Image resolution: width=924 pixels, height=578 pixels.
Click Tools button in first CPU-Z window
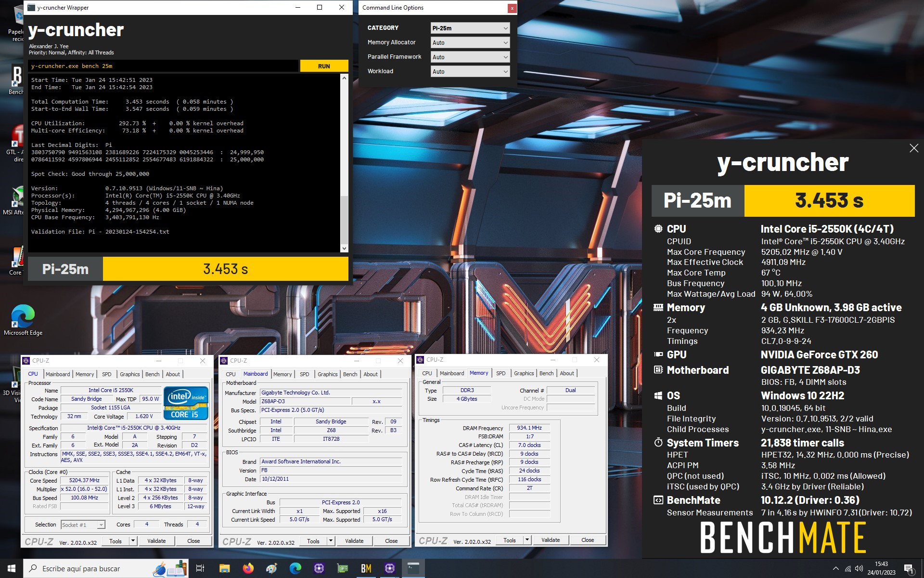[115, 541]
